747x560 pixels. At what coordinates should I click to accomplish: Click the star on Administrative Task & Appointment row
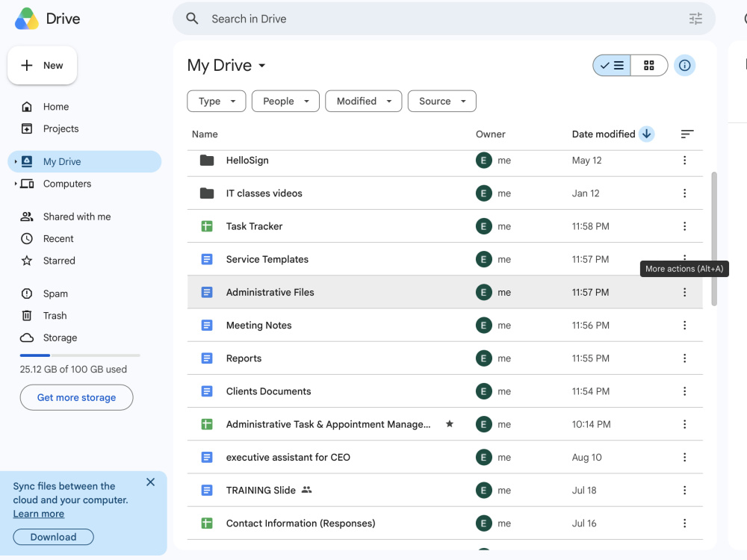coord(449,424)
